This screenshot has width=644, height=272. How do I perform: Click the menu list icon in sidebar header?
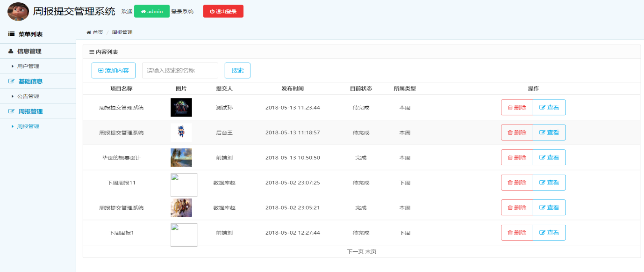(12, 34)
